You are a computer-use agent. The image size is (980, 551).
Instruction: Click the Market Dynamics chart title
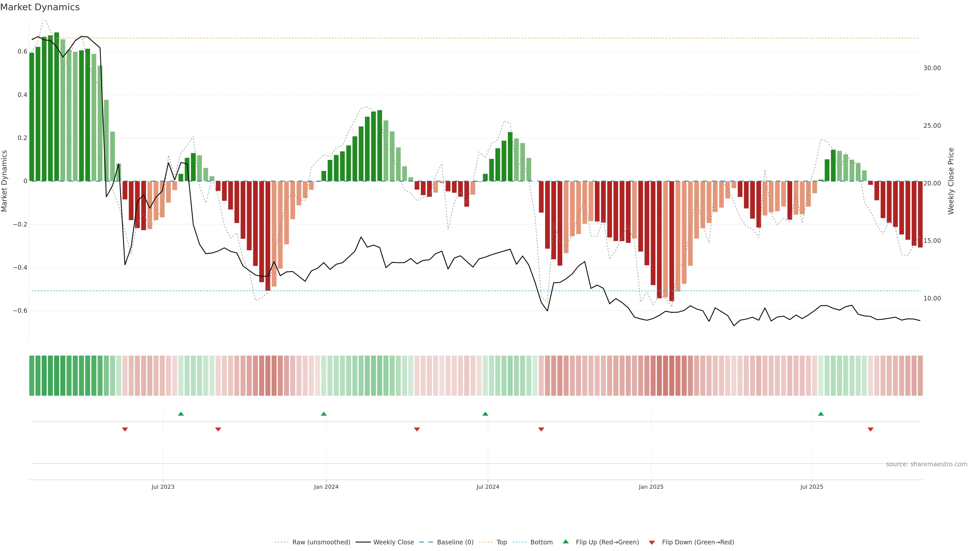(x=40, y=7)
